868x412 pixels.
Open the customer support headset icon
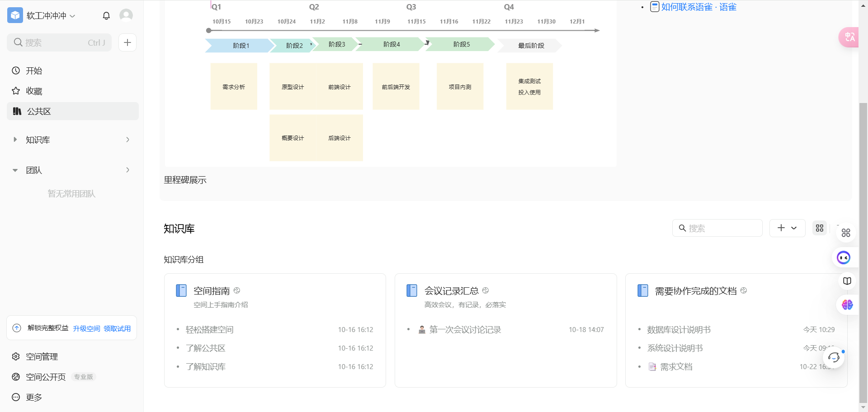tap(834, 358)
